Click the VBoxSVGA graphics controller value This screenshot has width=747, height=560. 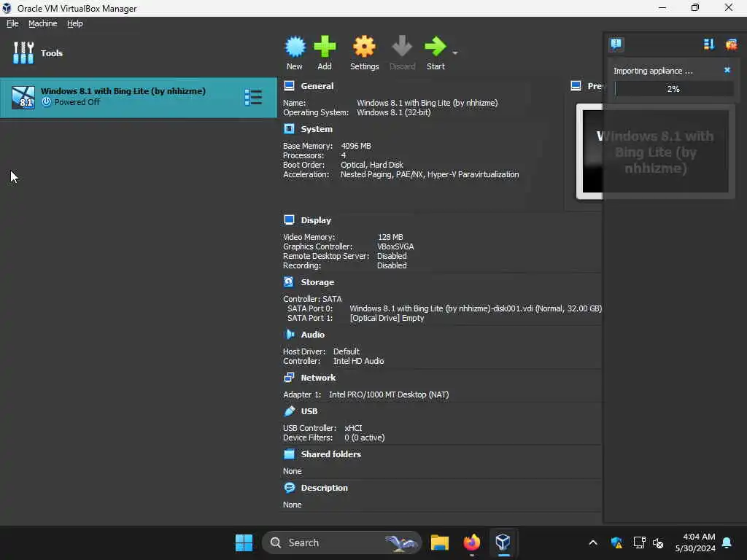395,246
